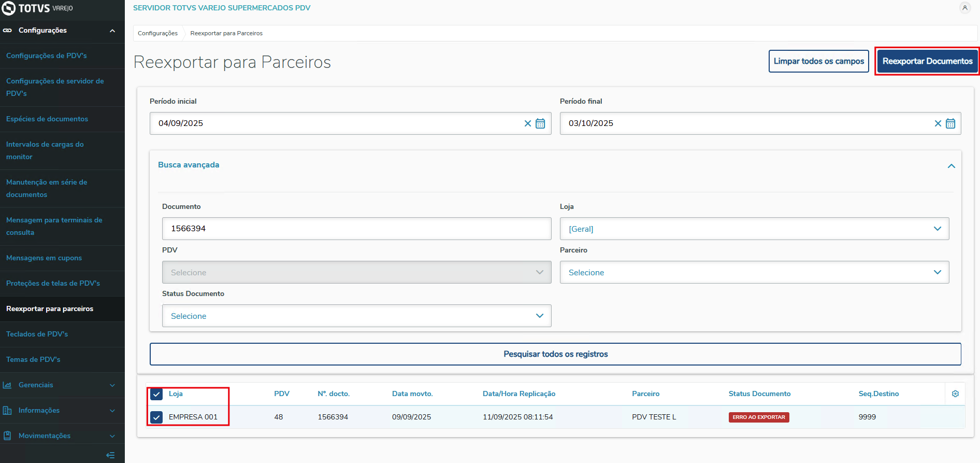Focus the Período final date field
This screenshot has height=463, width=980.
(760, 123)
